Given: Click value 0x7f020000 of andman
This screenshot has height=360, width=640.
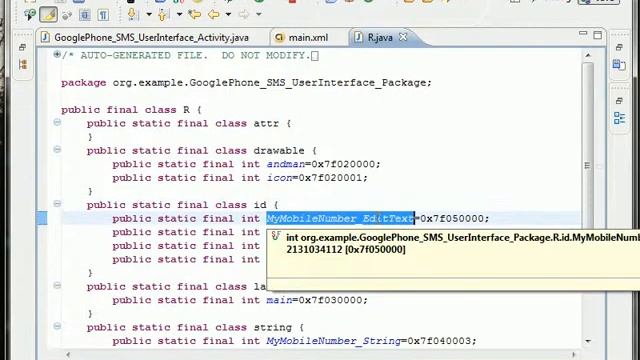Looking at the screenshot, I should pyautogui.click(x=343, y=164).
